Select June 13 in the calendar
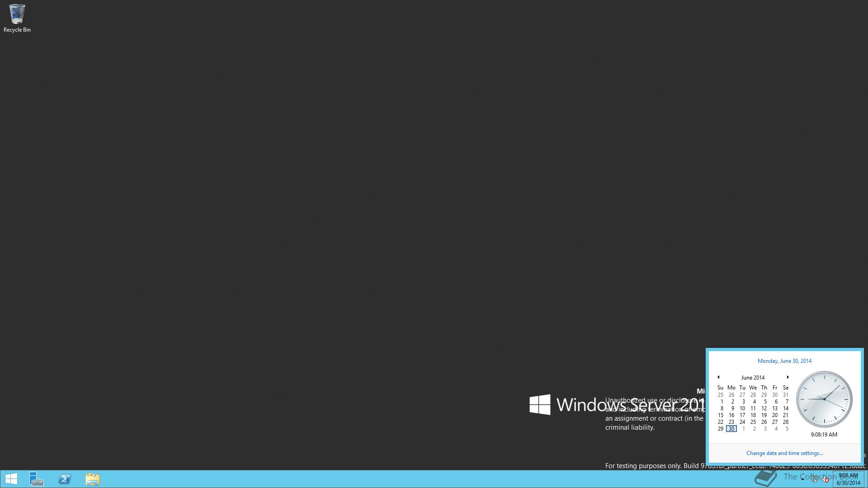868x488 pixels. tap(774, 408)
